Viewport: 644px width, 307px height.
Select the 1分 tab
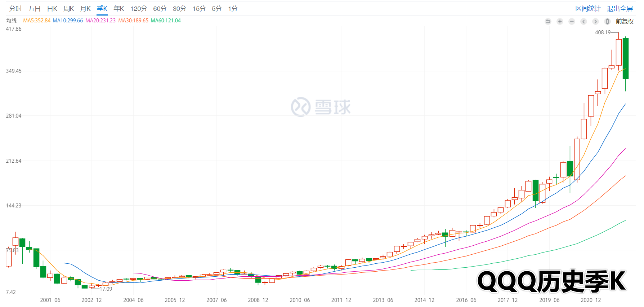tap(233, 9)
